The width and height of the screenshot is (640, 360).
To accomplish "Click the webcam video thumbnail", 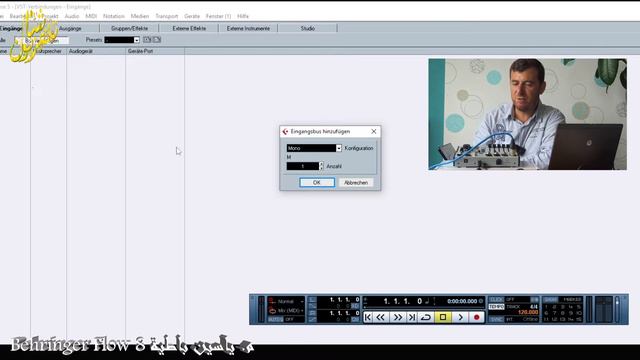I will point(527,114).
